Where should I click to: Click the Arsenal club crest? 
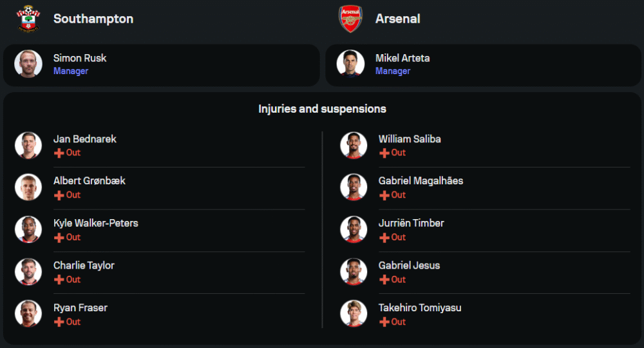[x=350, y=19]
